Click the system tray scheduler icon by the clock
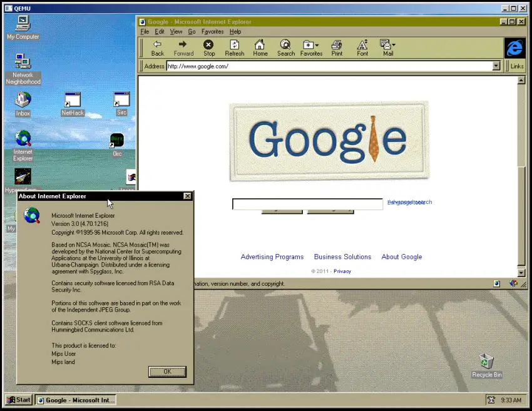Image resolution: width=532 pixels, height=411 pixels. [491, 400]
